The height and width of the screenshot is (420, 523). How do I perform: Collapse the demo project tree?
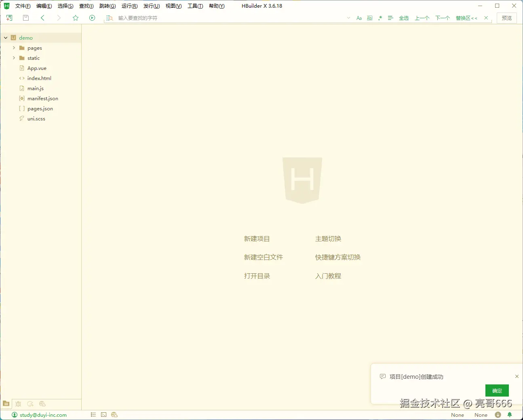tap(6, 38)
